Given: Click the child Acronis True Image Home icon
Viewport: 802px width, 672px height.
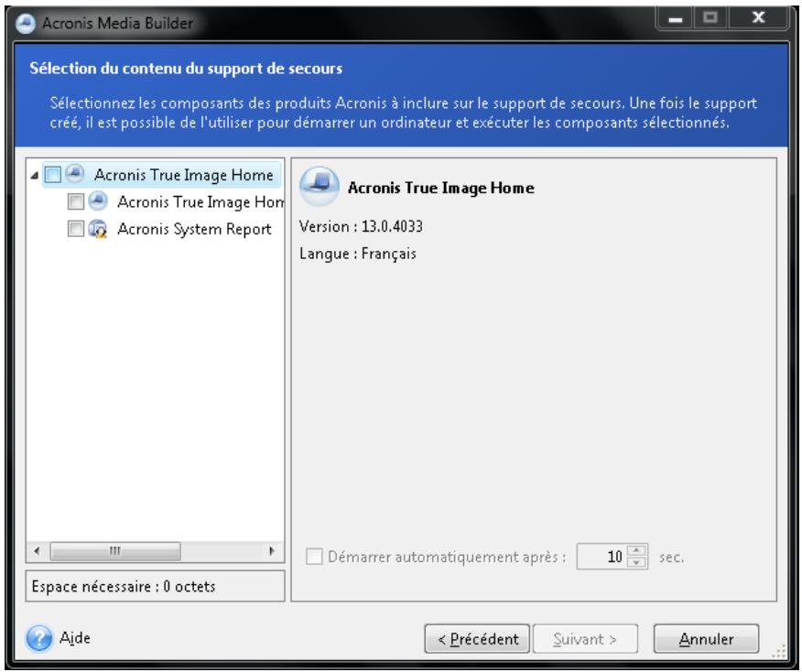Looking at the screenshot, I should coord(98,201).
